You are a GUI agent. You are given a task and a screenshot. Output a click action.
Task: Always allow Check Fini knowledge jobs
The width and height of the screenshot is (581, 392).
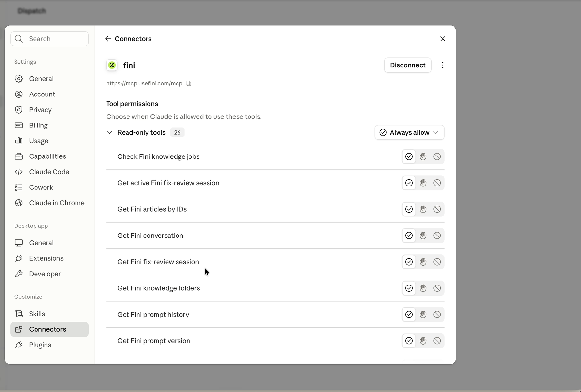pos(409,156)
